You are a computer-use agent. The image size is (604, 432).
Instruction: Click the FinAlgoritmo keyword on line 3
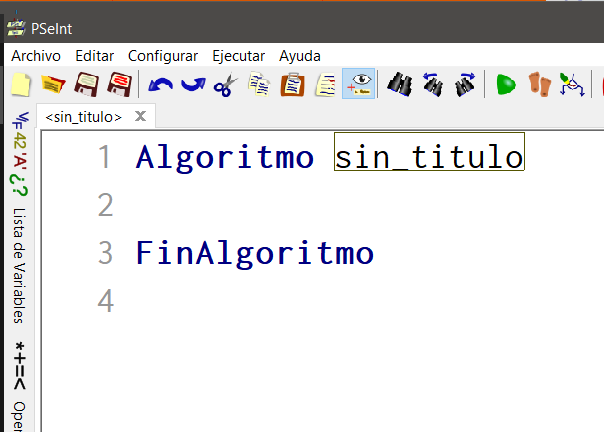pos(255,254)
